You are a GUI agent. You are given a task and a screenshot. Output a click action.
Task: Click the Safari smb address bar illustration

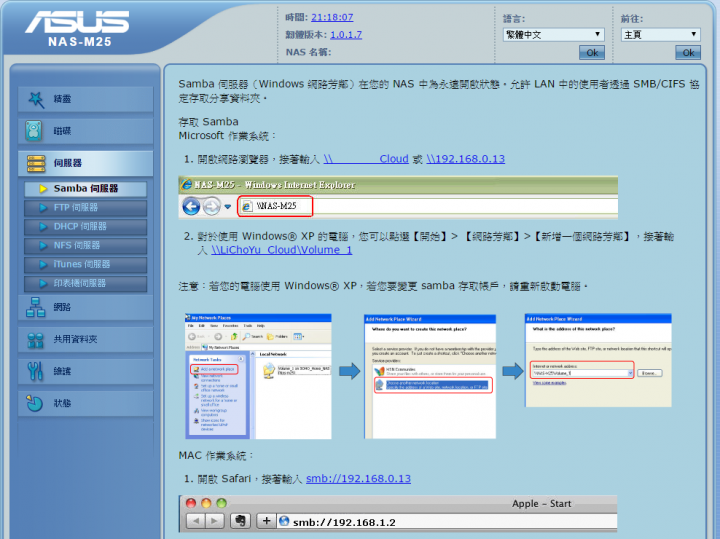point(447,522)
